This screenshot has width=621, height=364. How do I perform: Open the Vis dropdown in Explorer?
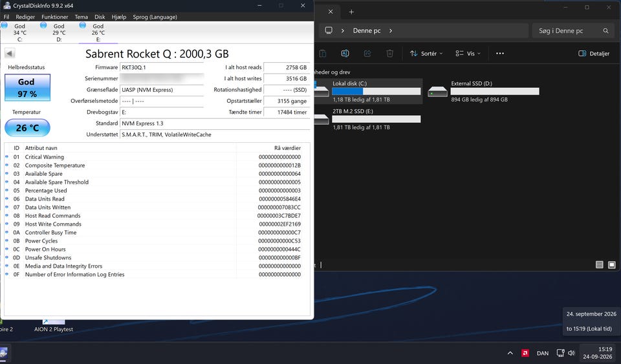coord(468,54)
